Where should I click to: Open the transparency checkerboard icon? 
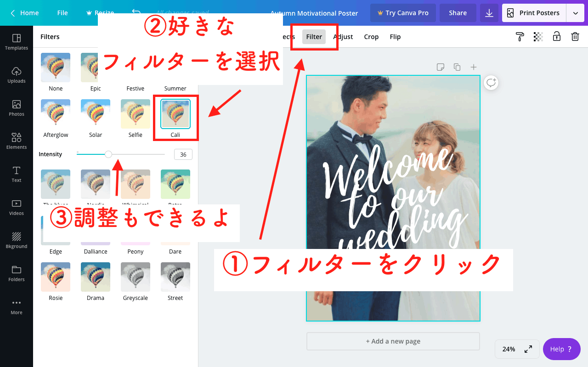[538, 37]
